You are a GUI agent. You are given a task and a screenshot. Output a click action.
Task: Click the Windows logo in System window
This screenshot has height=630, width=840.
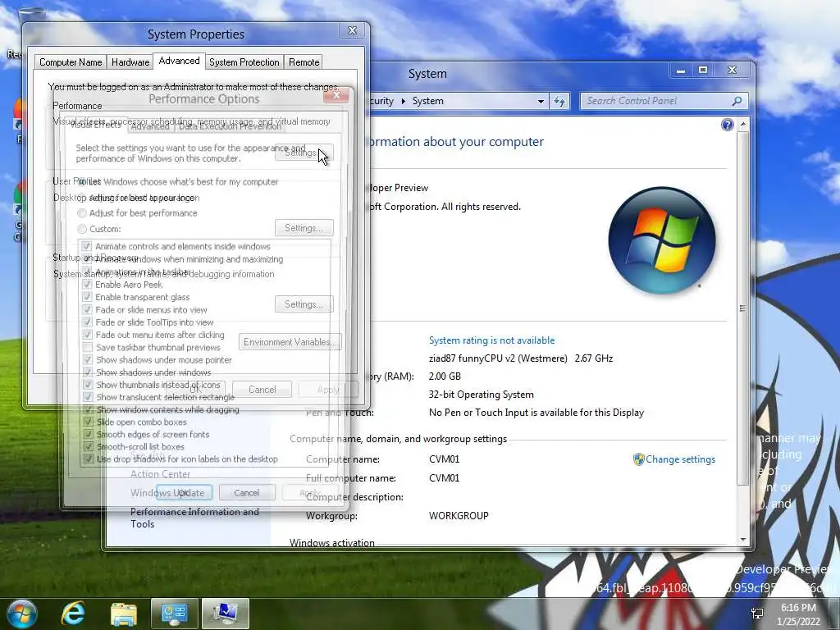pos(662,240)
